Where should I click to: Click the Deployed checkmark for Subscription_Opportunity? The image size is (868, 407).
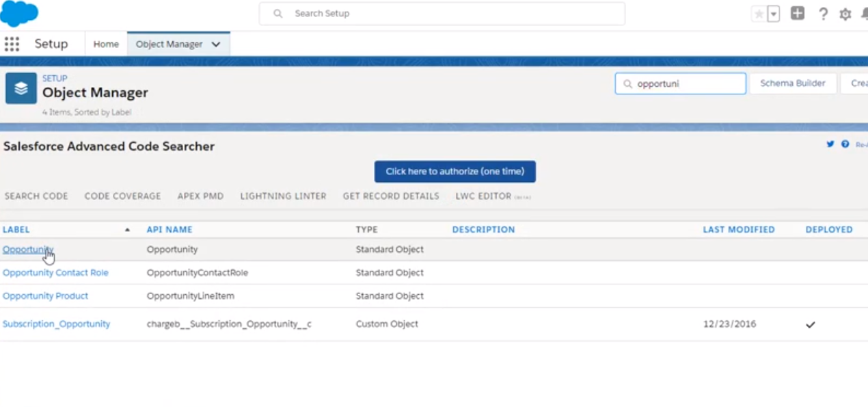[811, 324]
